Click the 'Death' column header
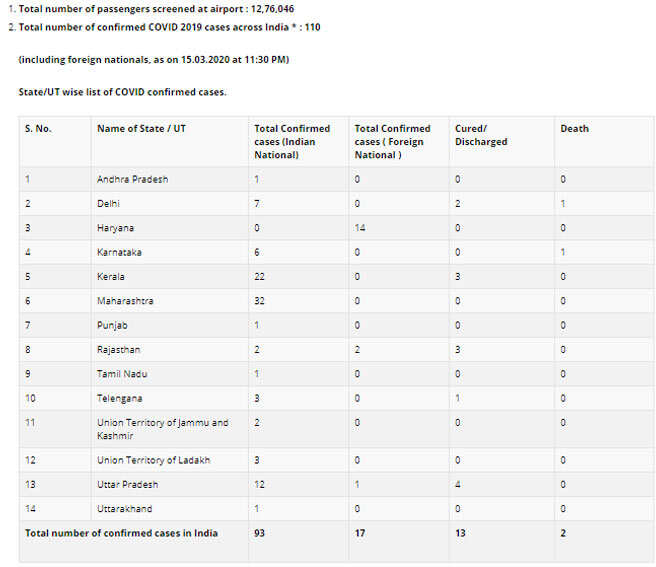Screen dimensions: 656x567 point(574,128)
